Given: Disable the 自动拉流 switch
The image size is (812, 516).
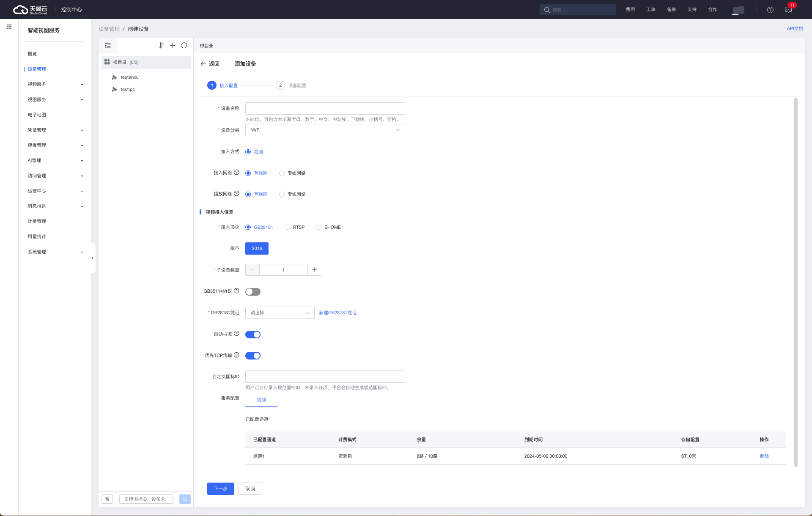Looking at the screenshot, I should (x=253, y=335).
